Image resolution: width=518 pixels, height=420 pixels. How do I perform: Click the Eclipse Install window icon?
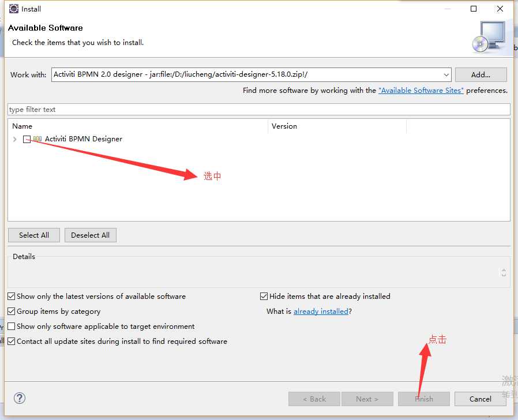pyautogui.click(x=14, y=9)
